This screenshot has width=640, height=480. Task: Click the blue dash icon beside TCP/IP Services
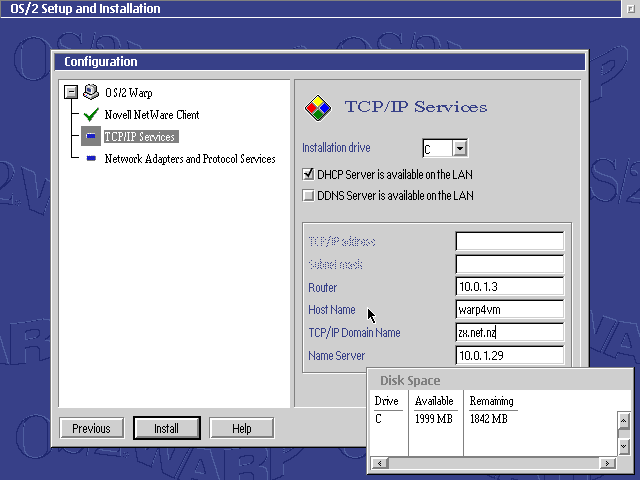pyautogui.click(x=91, y=136)
